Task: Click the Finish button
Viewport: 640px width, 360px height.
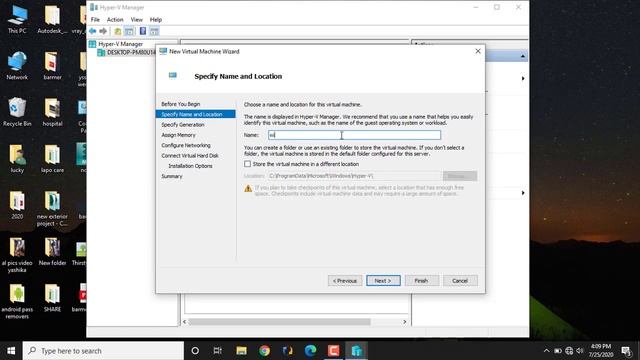Action: (x=422, y=280)
